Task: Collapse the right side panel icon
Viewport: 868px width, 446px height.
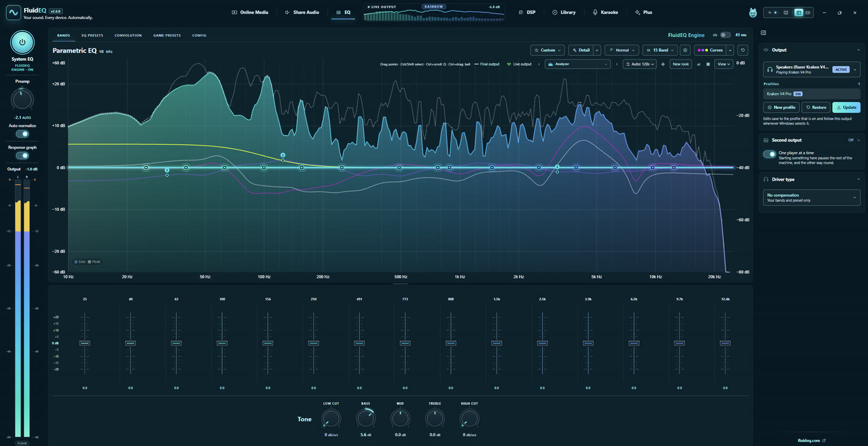Action: [x=763, y=33]
